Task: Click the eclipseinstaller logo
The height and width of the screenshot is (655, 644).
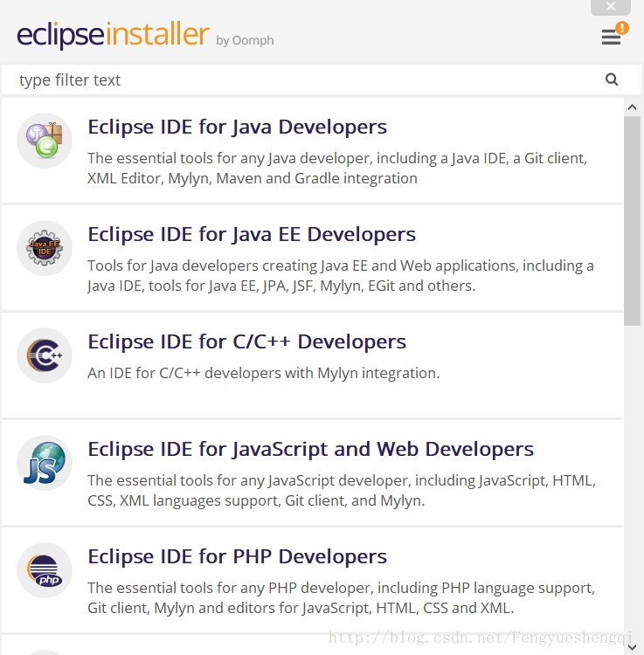Action: tap(113, 34)
